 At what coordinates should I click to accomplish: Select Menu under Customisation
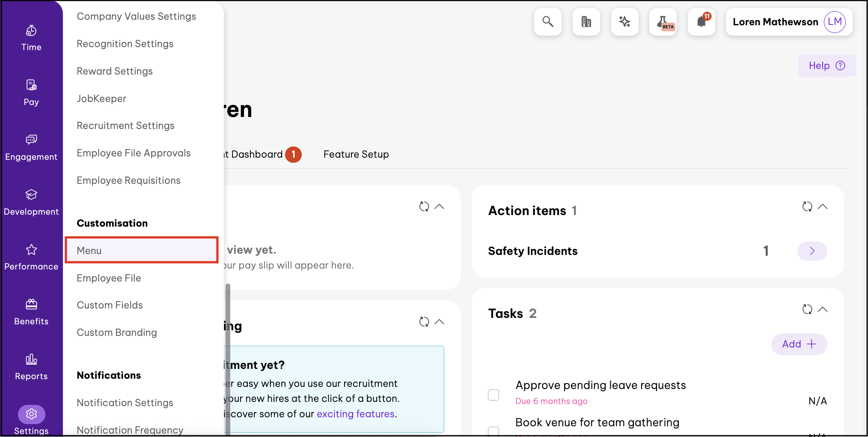pos(141,251)
